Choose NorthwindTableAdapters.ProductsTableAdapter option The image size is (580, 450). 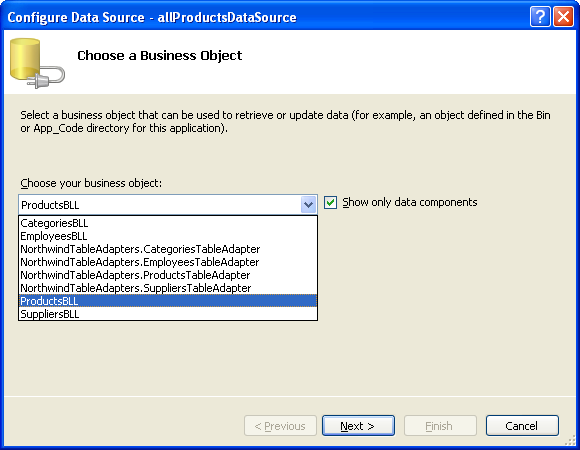click(168, 275)
